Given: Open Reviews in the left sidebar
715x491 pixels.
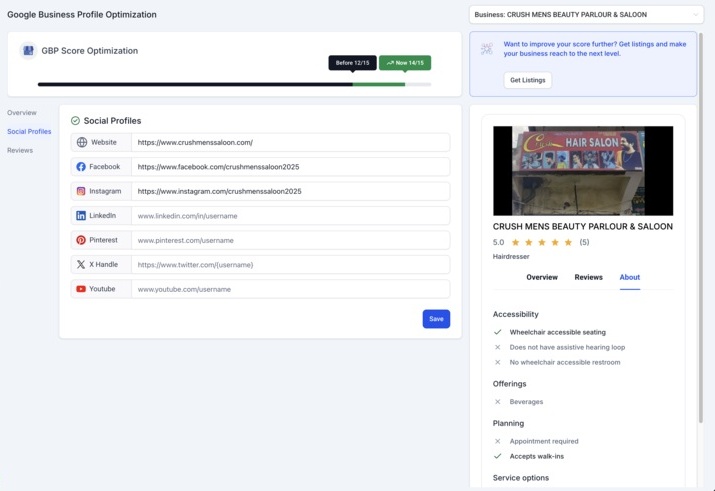Looking at the screenshot, I should pos(20,150).
